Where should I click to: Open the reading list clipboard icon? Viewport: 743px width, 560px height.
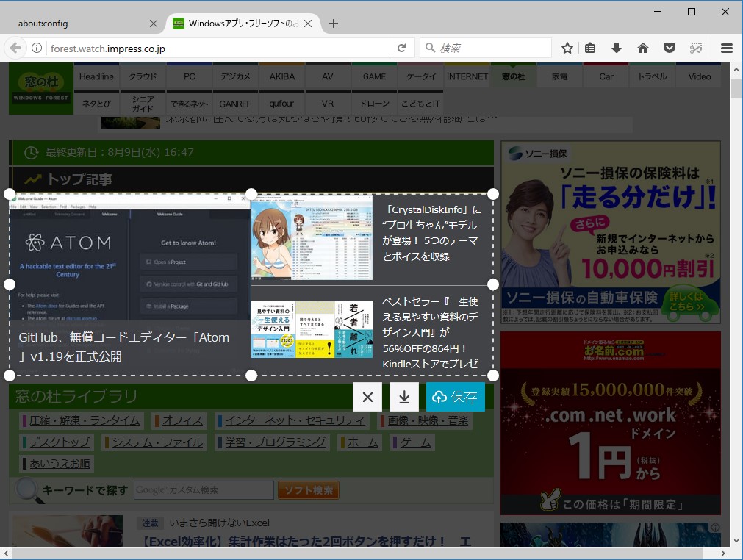590,47
